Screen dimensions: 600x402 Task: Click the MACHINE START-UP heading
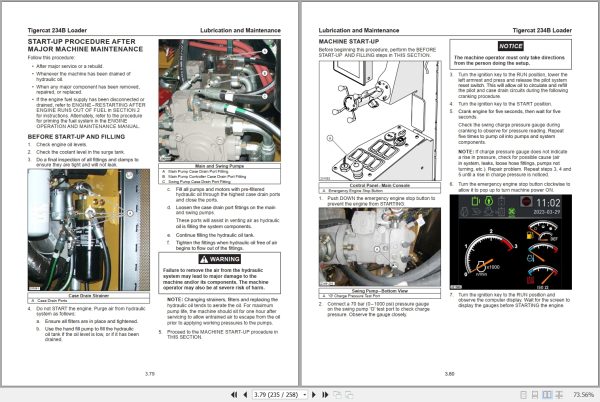pyautogui.click(x=349, y=41)
